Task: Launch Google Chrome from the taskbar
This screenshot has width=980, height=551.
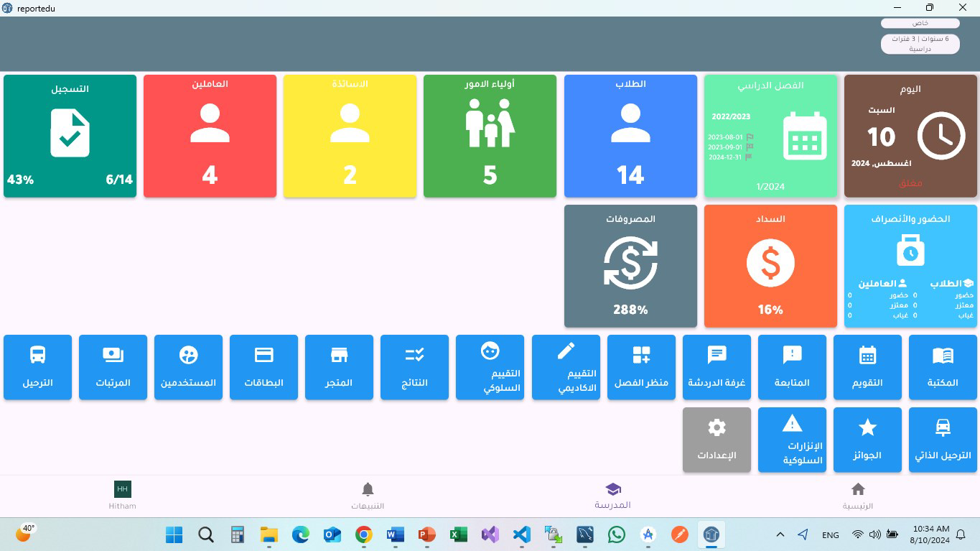Action: click(x=364, y=534)
